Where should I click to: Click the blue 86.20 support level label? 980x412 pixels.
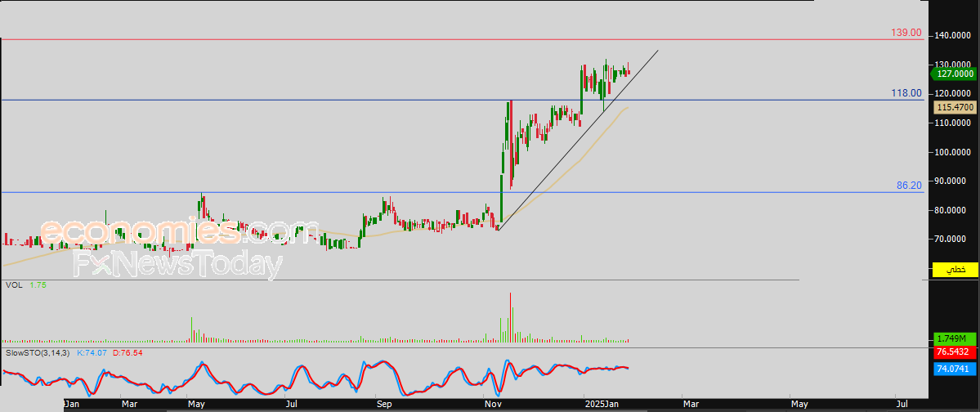point(908,186)
